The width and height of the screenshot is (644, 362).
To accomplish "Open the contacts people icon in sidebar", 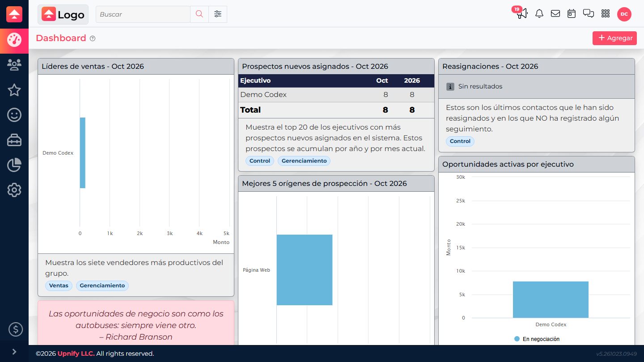I will point(14,65).
